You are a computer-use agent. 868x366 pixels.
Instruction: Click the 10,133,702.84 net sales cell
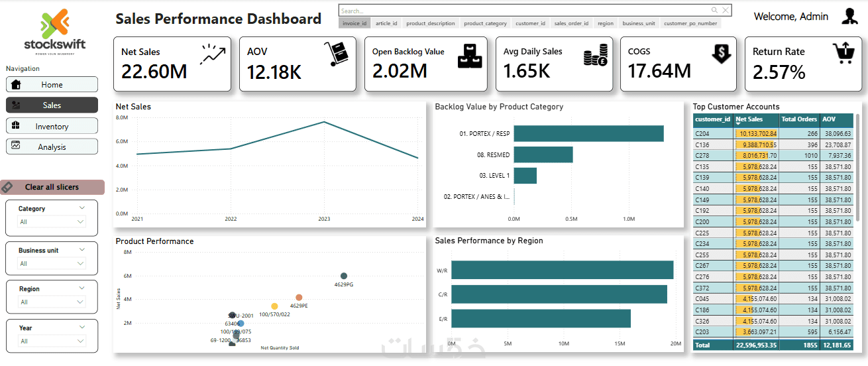[756, 133]
